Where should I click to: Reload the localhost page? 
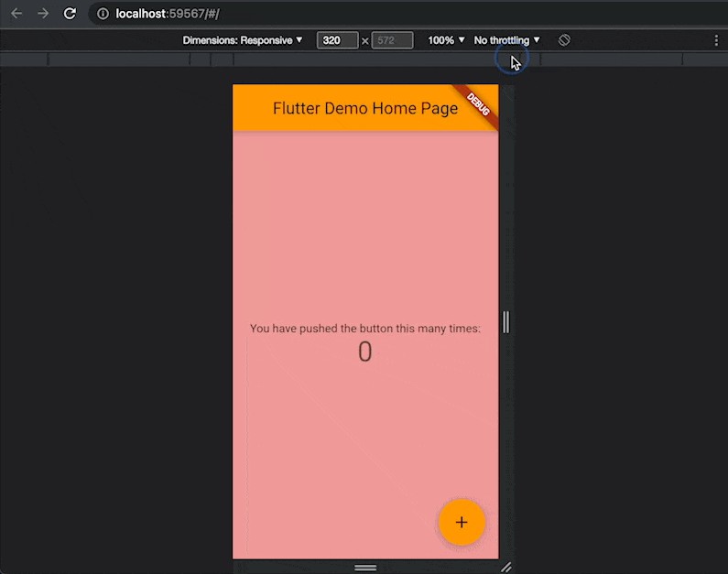(x=70, y=14)
